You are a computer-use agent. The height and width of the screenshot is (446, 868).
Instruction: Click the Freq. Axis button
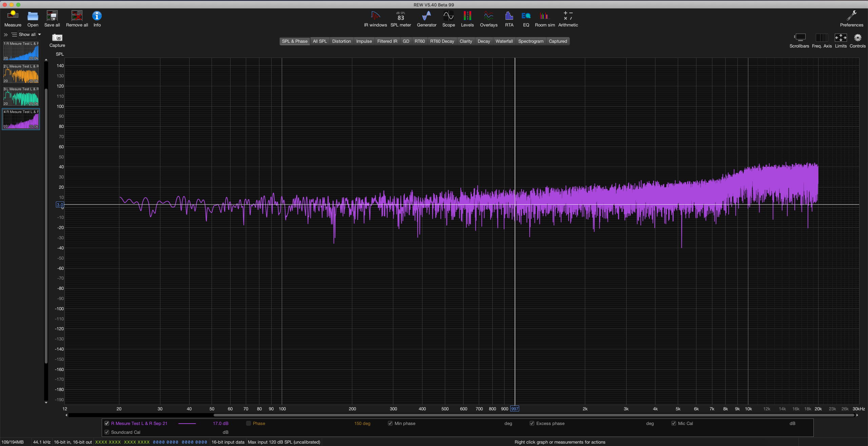(x=822, y=38)
